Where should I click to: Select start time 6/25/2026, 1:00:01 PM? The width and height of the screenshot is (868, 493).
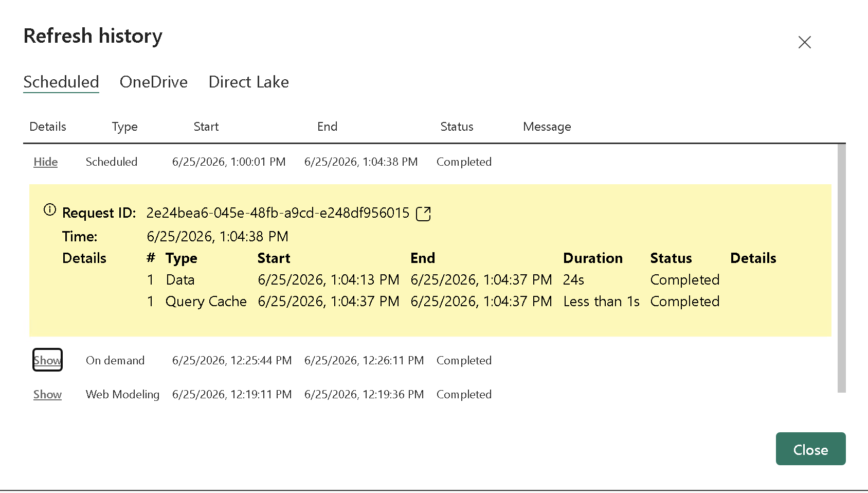(229, 162)
